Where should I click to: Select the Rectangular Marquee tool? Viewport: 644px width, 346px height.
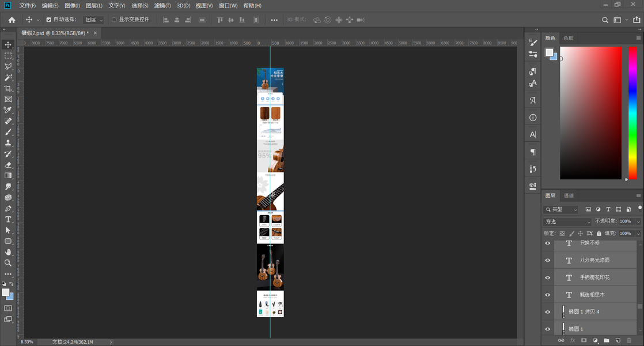click(8, 55)
